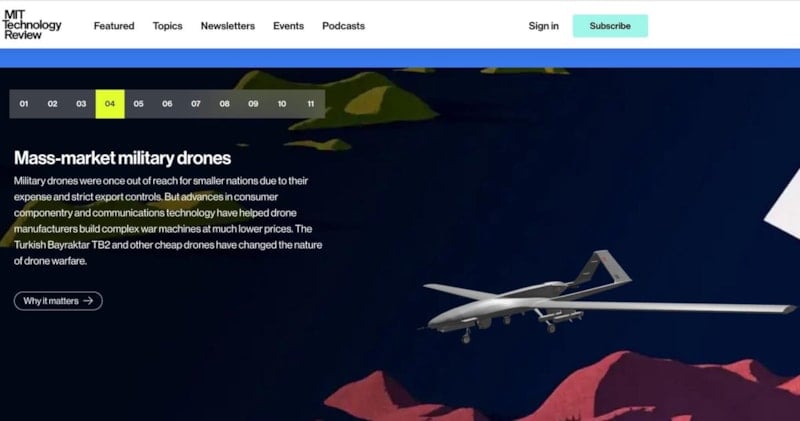800x421 pixels.
Task: Open the Events navigation link
Action: pos(288,26)
